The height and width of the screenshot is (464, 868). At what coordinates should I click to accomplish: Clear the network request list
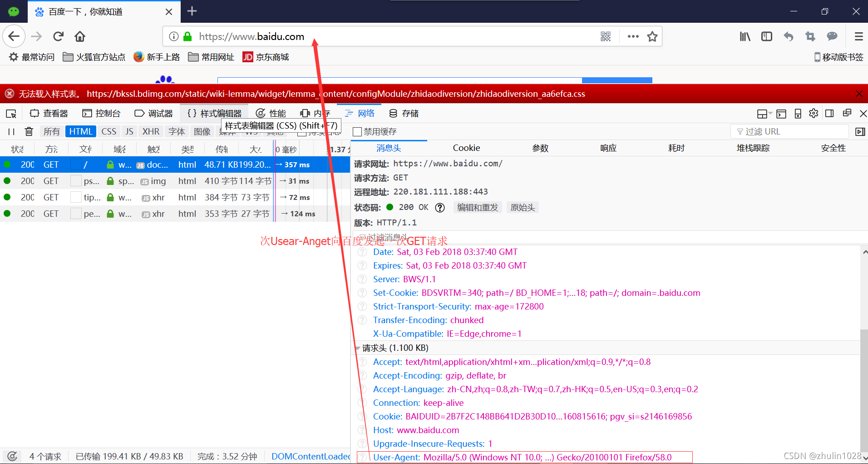coord(29,132)
